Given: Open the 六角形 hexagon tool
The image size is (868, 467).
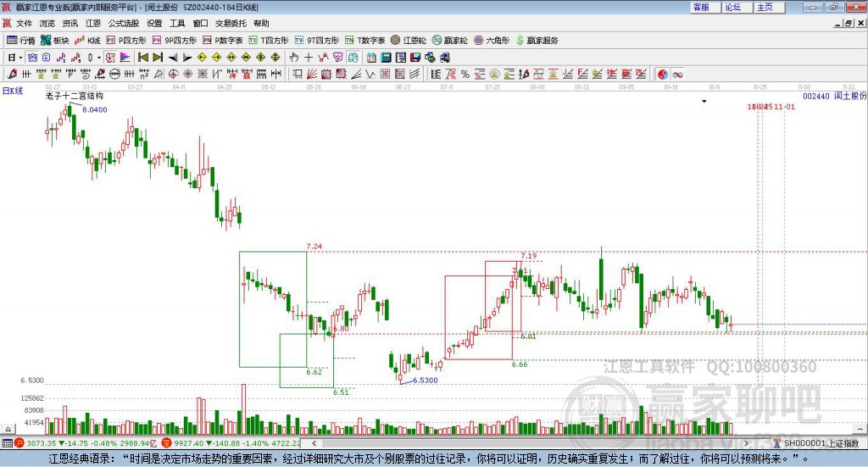Looking at the screenshot, I should 492,41.
